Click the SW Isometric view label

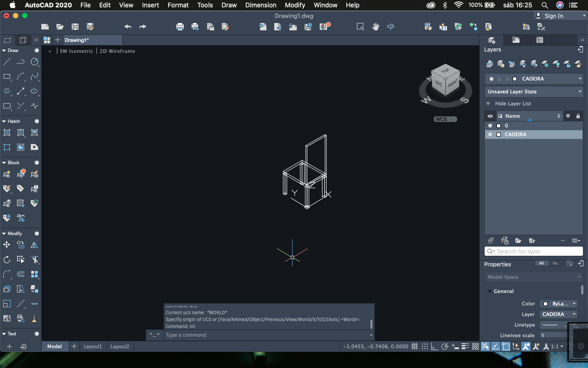pyautogui.click(x=76, y=51)
